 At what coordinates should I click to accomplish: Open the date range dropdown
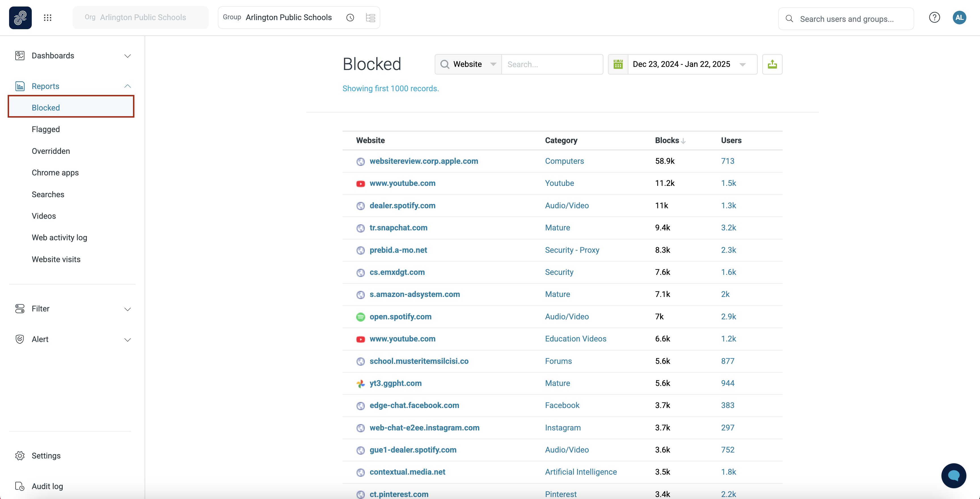tap(692, 64)
